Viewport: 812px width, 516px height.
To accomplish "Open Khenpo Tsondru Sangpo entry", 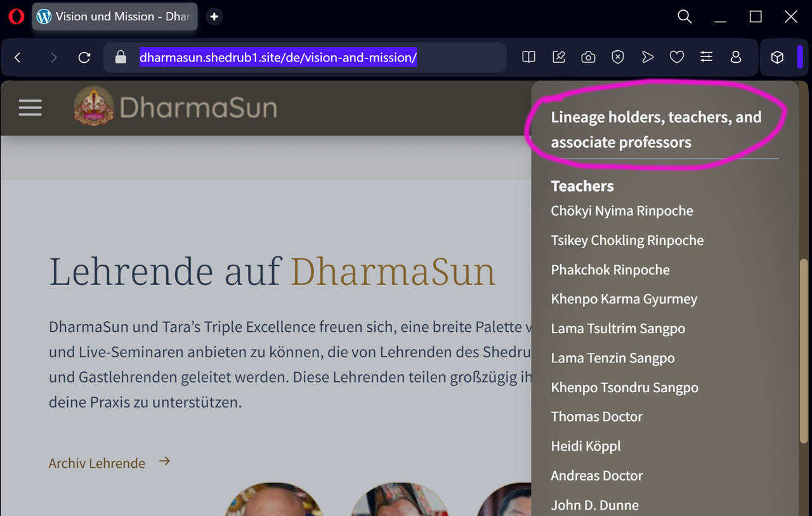I will (x=625, y=387).
